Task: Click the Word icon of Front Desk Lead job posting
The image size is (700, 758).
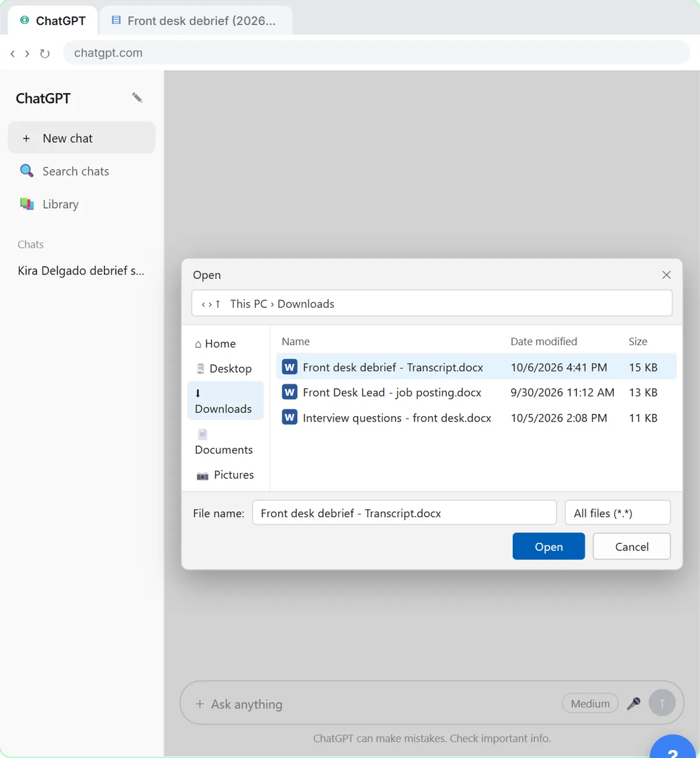Action: point(289,392)
